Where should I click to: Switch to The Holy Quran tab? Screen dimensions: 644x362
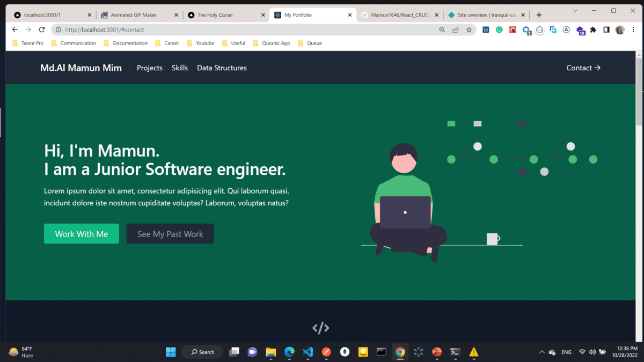[x=215, y=15]
